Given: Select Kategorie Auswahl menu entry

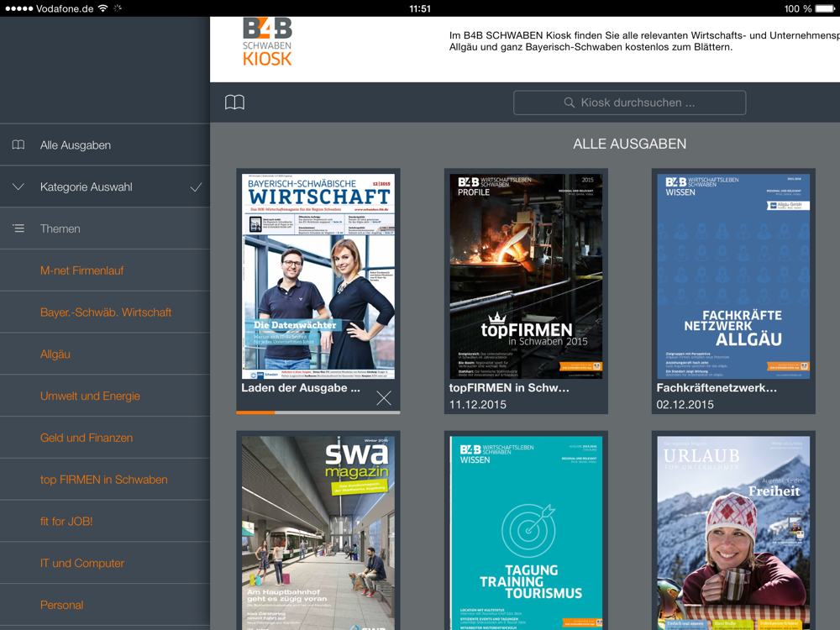Looking at the screenshot, I should tap(105, 186).
